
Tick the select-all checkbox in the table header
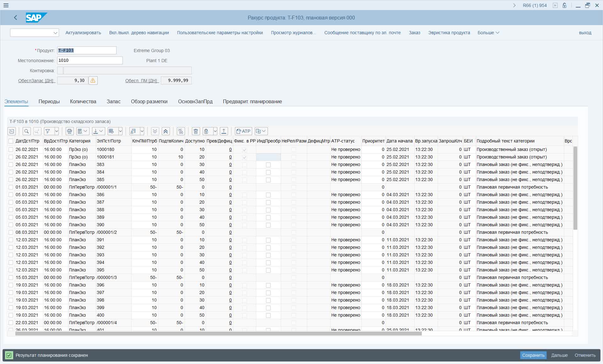[11, 141]
